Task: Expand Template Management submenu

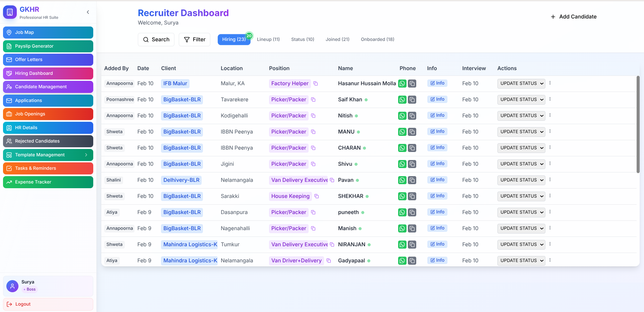Action: (86, 155)
